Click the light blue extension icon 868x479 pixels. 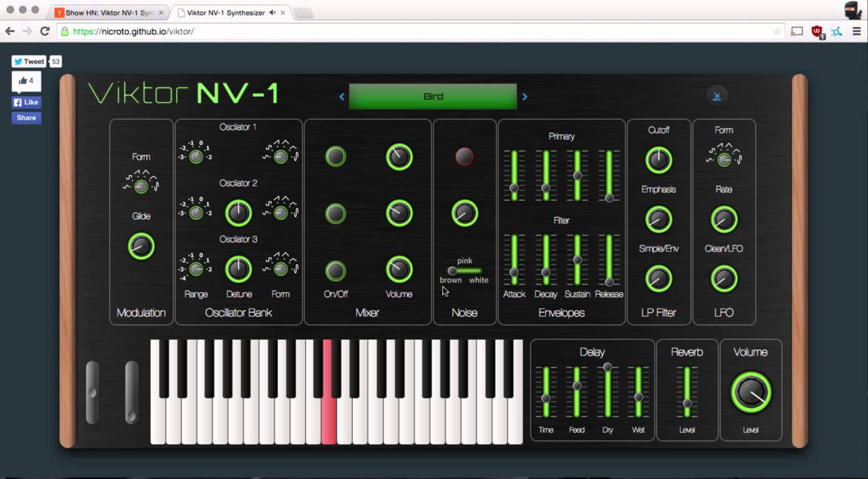click(x=836, y=31)
